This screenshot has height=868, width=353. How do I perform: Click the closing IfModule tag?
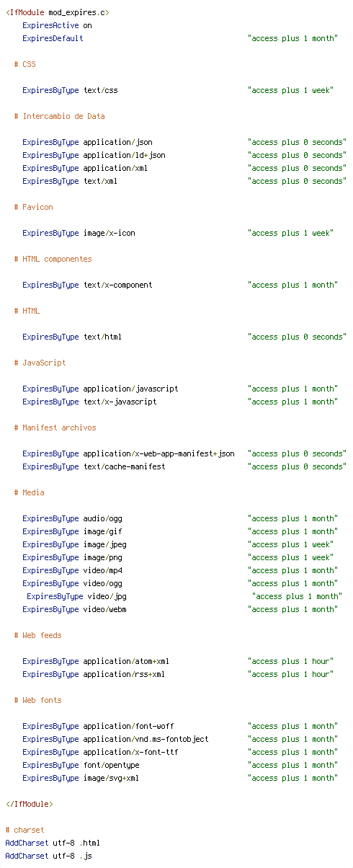tap(29, 804)
